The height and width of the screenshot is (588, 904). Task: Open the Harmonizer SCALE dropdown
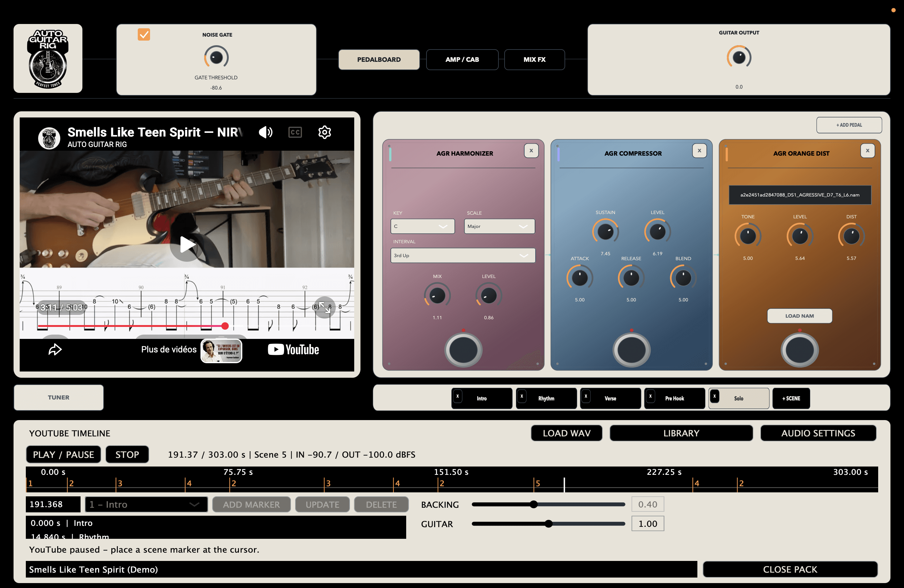(499, 226)
